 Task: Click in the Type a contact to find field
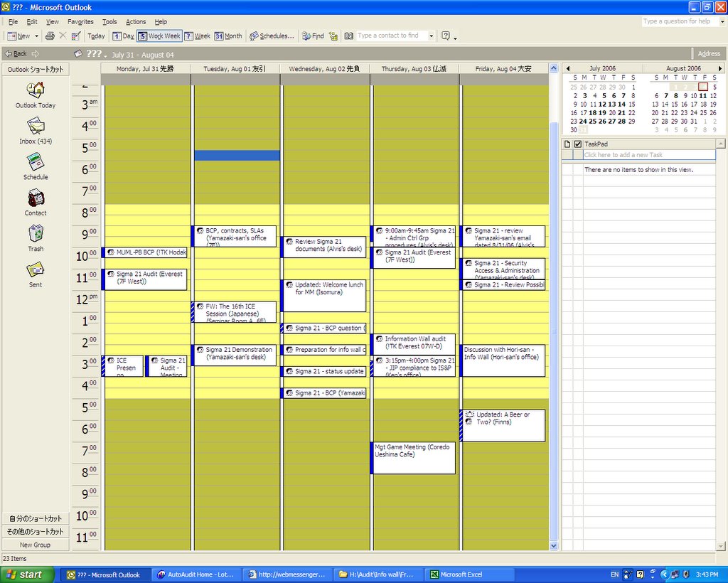coord(392,36)
